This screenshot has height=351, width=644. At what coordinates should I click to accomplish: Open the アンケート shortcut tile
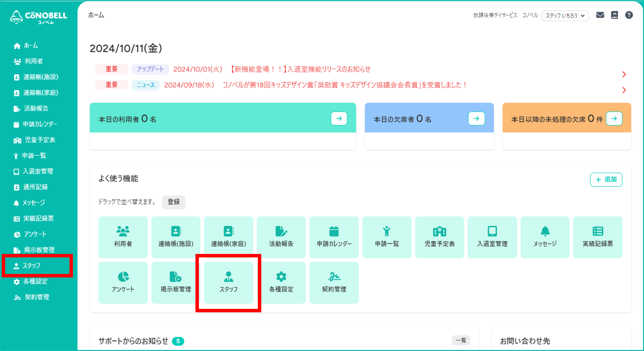click(123, 283)
